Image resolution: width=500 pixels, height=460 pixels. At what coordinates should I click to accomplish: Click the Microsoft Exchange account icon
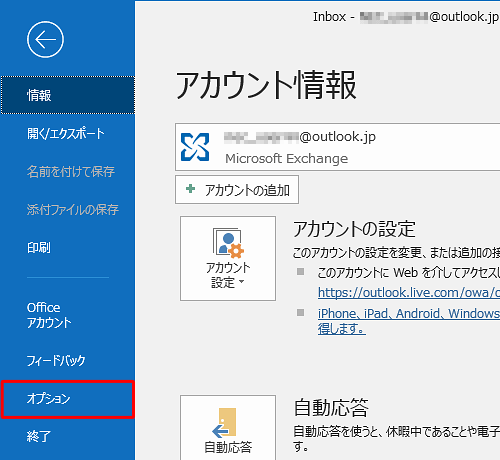coord(195,147)
